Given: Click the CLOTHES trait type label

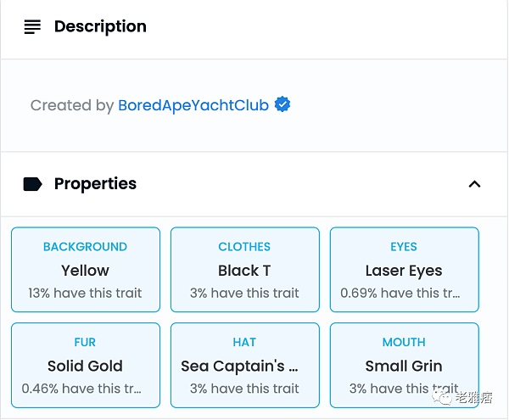Looking at the screenshot, I should pos(244,247).
